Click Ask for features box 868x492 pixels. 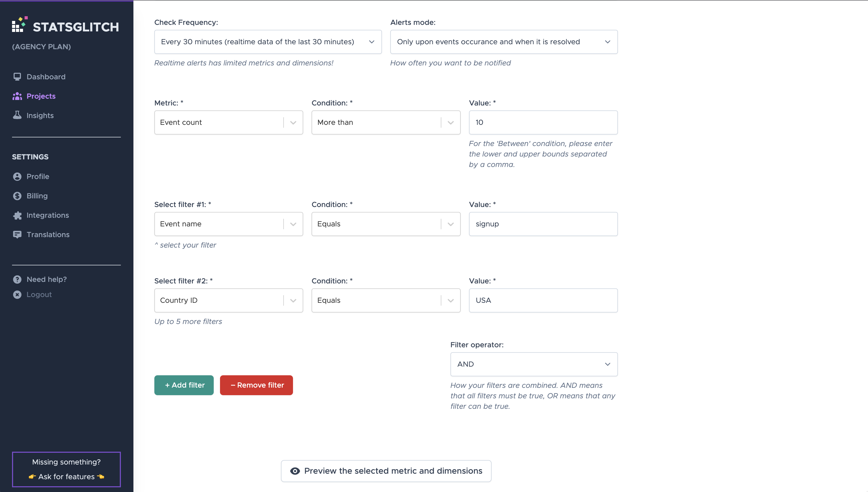click(x=66, y=469)
